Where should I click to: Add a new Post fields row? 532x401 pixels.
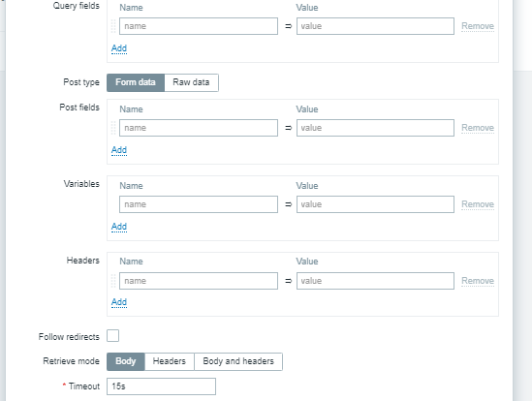119,150
